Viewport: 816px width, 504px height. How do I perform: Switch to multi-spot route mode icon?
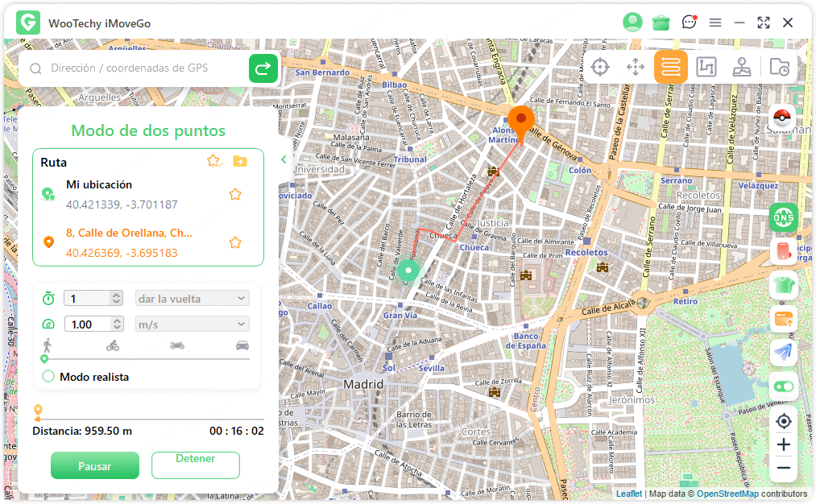[x=706, y=67]
